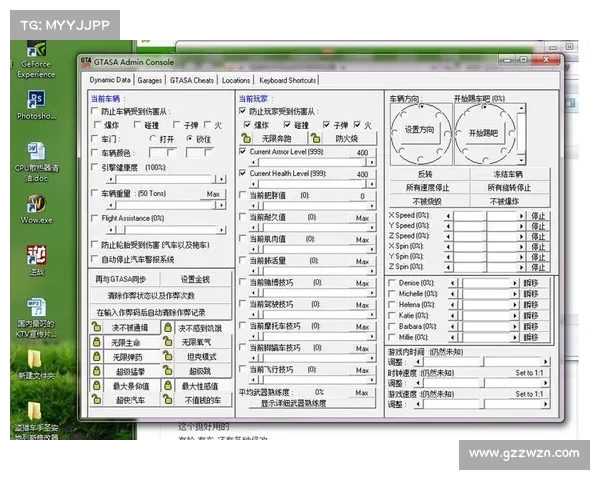Screen dimensions: 600x480
Task: Click right arrow of Armor Level scrollbar
Action: (371, 162)
